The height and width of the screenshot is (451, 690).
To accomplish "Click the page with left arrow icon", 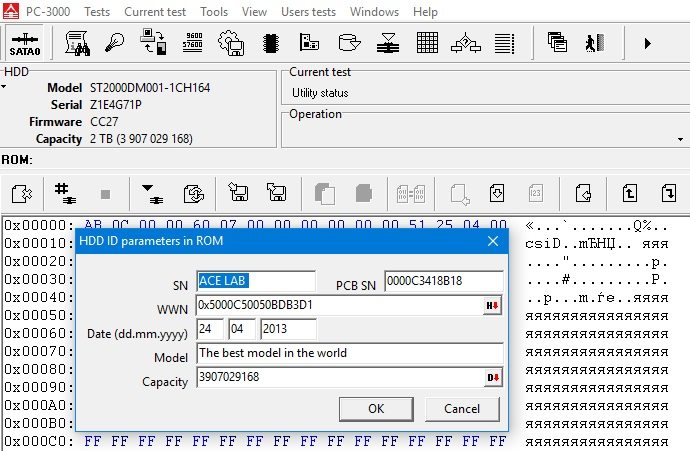I will [583, 193].
